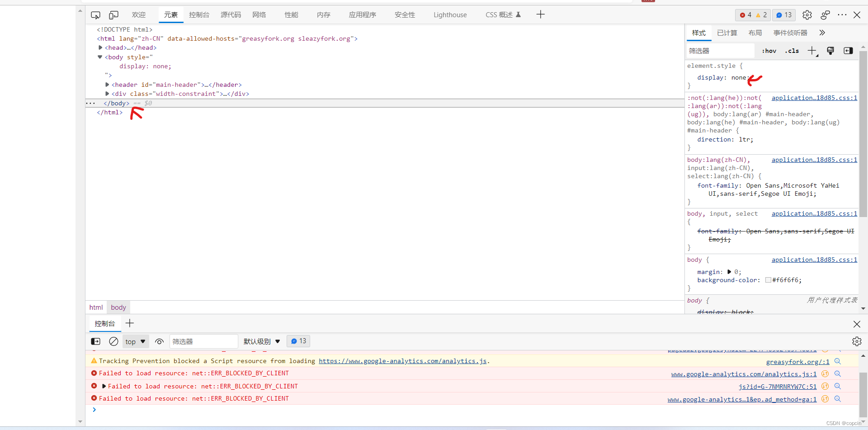This screenshot has width=868, height=430.
Task: Add new style rule plus icon
Action: [812, 51]
